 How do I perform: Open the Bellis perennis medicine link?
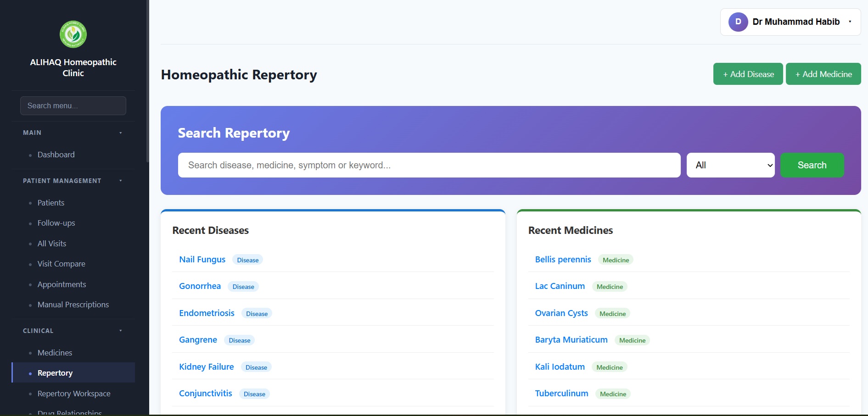pyautogui.click(x=563, y=260)
